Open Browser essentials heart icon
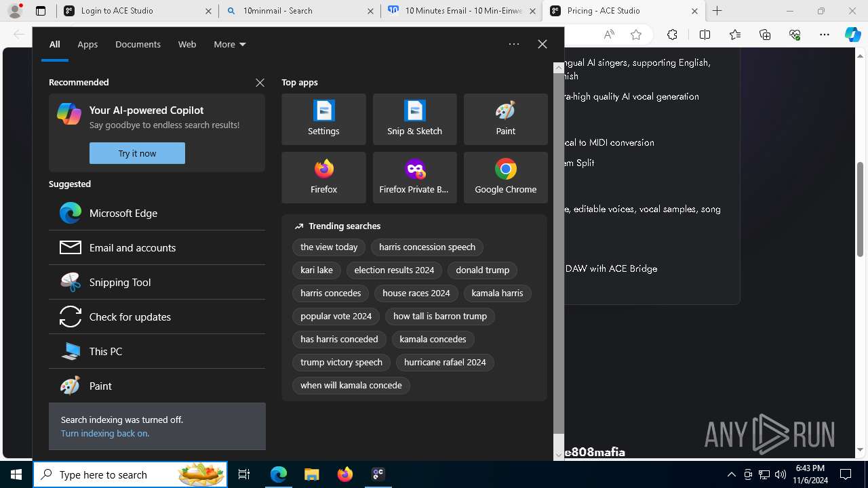The height and width of the screenshot is (488, 868). (x=795, y=35)
